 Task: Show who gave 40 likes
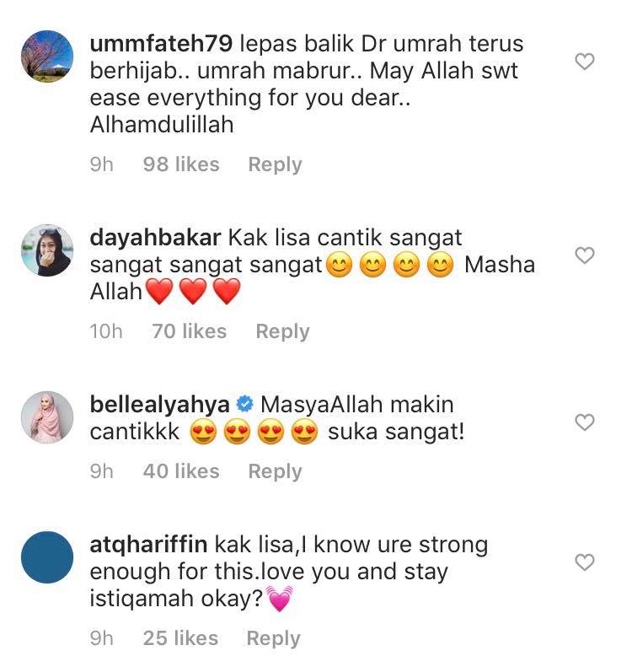click(x=181, y=471)
